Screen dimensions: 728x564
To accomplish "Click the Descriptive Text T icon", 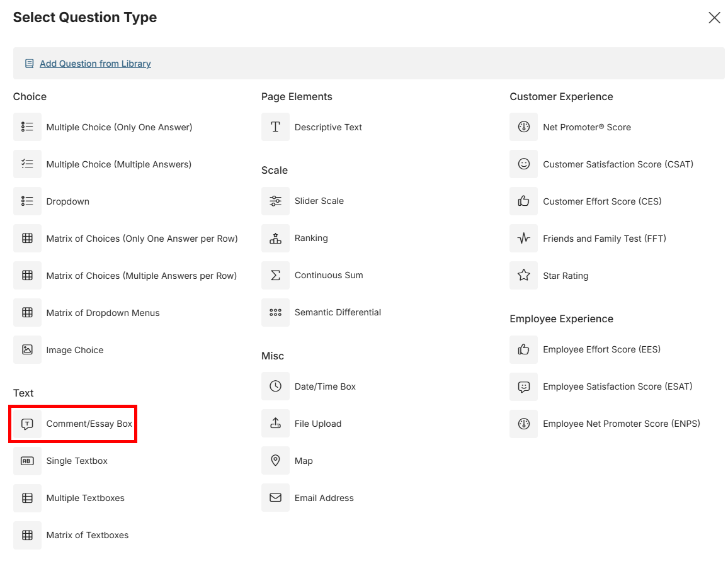I will (x=275, y=127).
